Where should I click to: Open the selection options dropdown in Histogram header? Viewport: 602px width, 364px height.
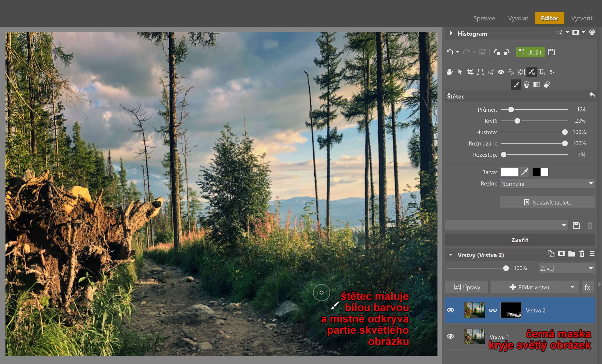point(567,32)
